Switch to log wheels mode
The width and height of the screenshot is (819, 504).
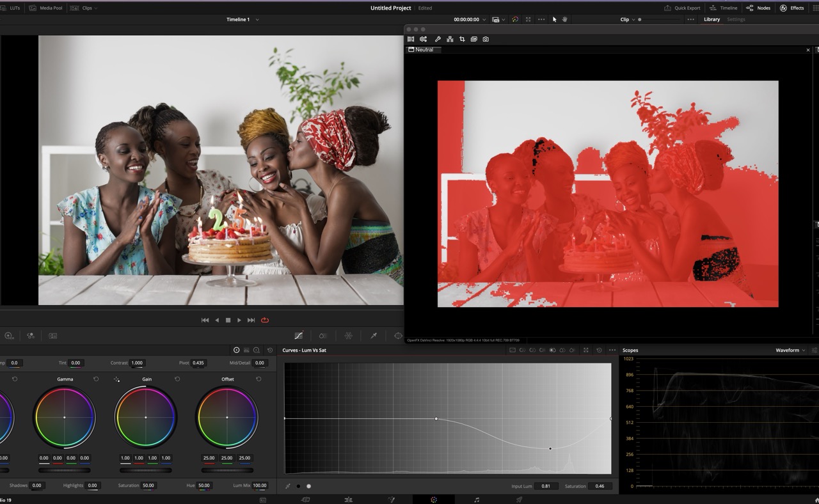click(257, 350)
